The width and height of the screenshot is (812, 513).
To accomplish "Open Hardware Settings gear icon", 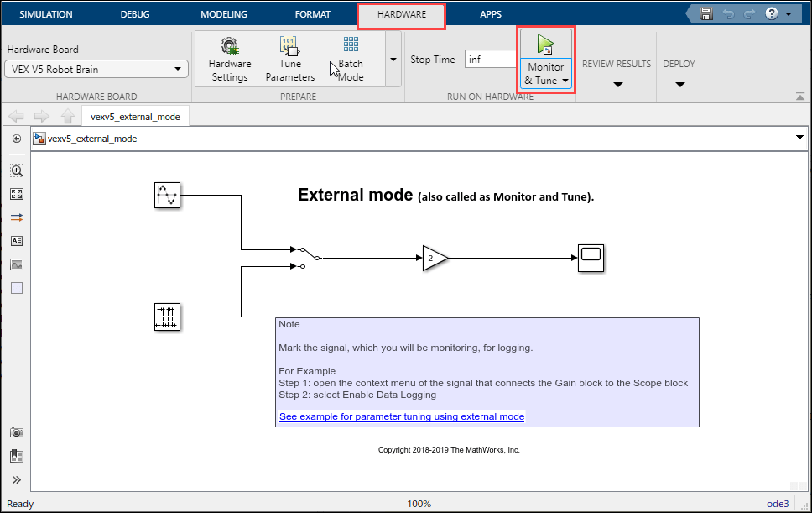I will coord(229,46).
